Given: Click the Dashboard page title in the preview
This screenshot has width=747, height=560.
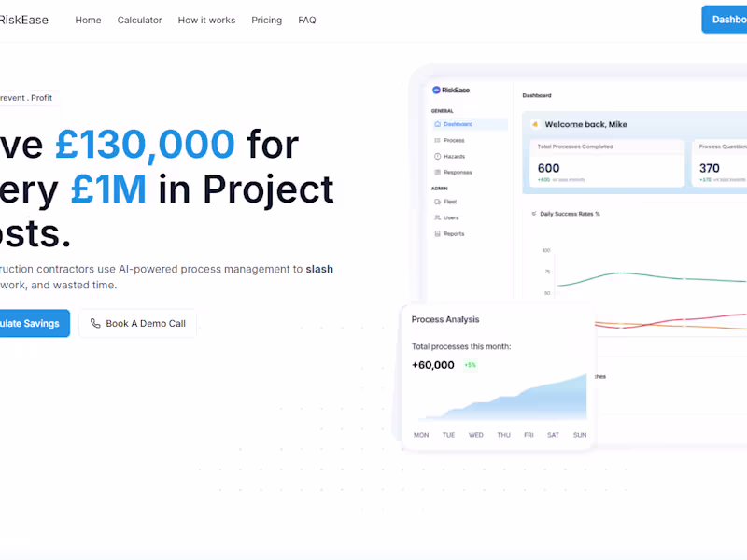Looking at the screenshot, I should (x=537, y=96).
